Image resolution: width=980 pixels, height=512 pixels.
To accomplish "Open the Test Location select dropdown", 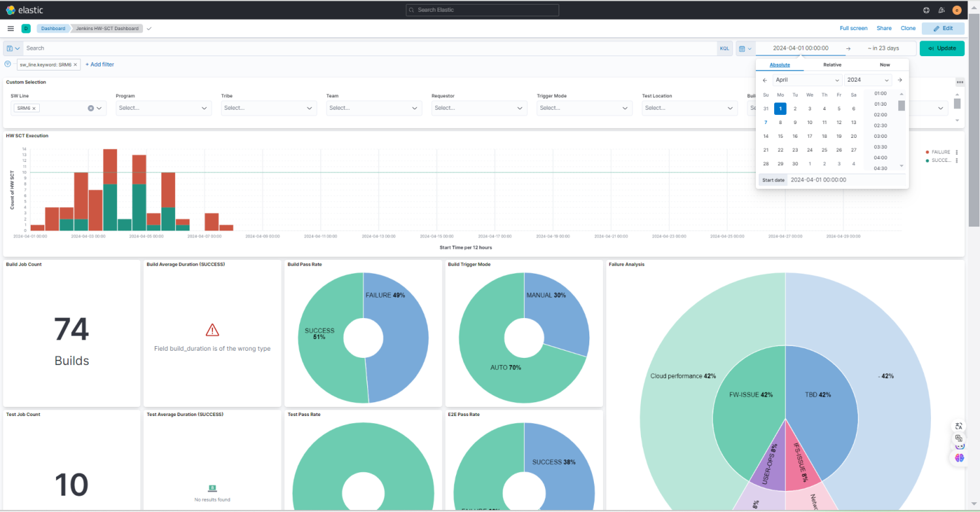I will click(690, 108).
